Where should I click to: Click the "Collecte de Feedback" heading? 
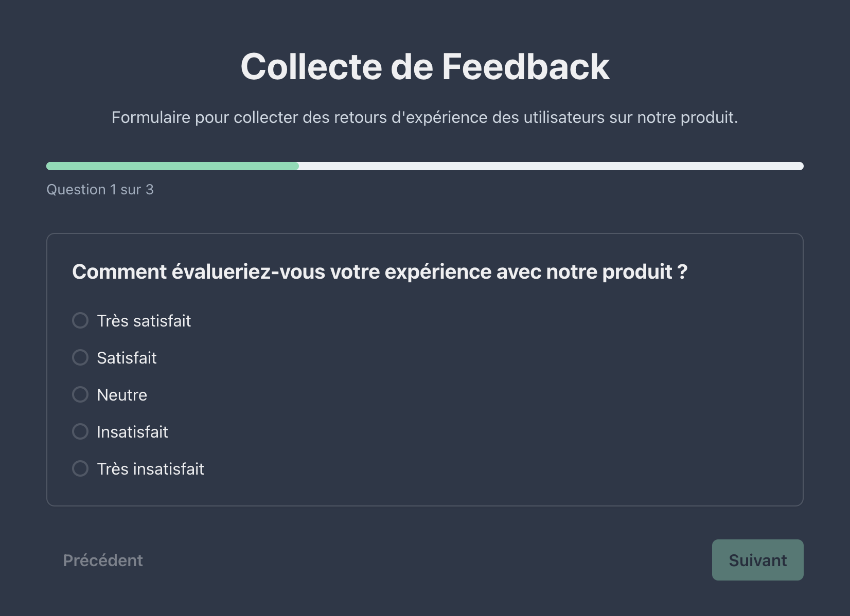point(425,67)
